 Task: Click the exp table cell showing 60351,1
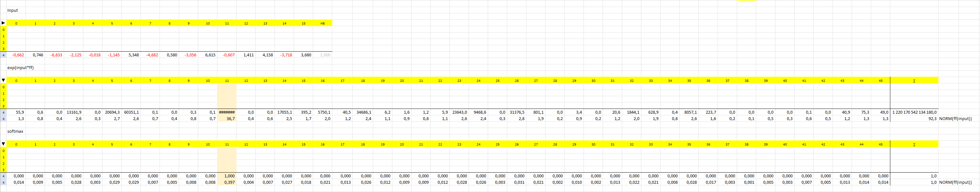click(x=131, y=112)
